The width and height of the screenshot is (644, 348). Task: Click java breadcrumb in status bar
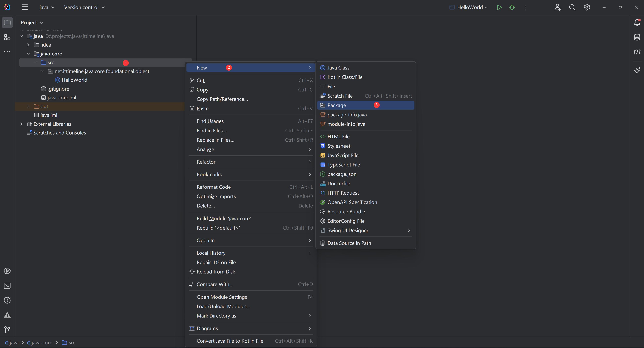[x=12, y=343]
